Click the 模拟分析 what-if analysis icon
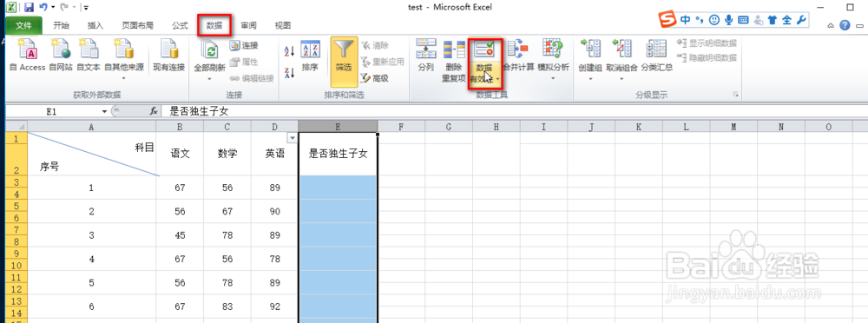The height and width of the screenshot is (323, 868). [552, 49]
